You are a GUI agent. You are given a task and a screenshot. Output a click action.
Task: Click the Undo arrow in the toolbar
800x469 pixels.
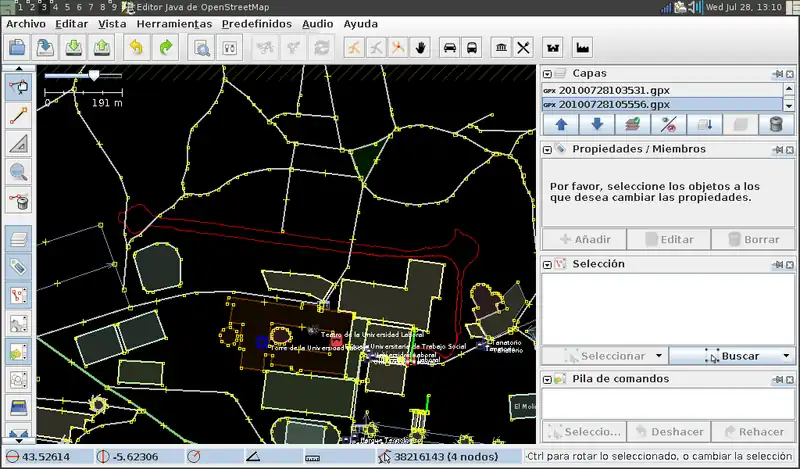click(136, 47)
